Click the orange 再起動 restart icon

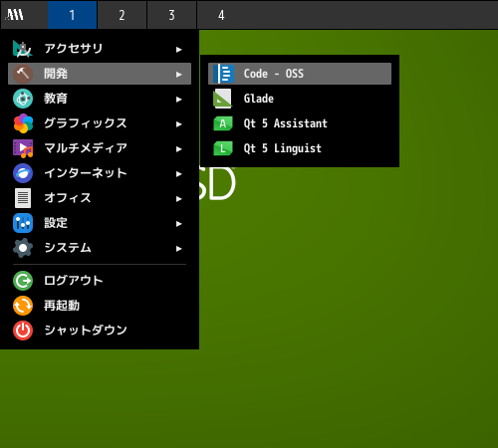(x=23, y=306)
